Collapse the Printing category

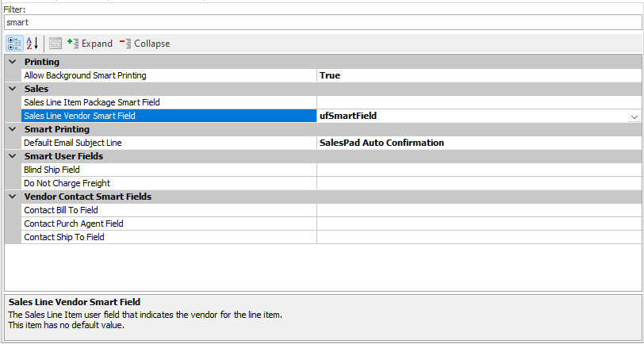point(12,62)
